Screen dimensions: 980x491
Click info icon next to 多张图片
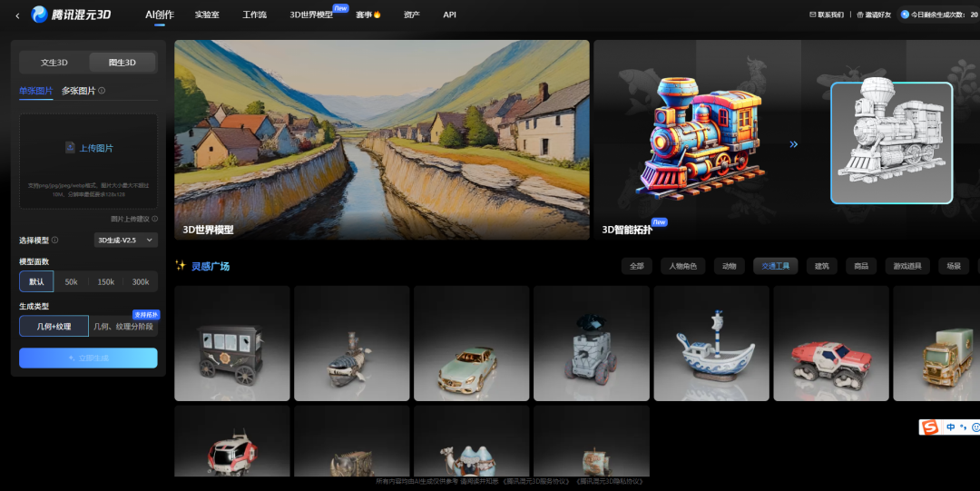(x=102, y=91)
